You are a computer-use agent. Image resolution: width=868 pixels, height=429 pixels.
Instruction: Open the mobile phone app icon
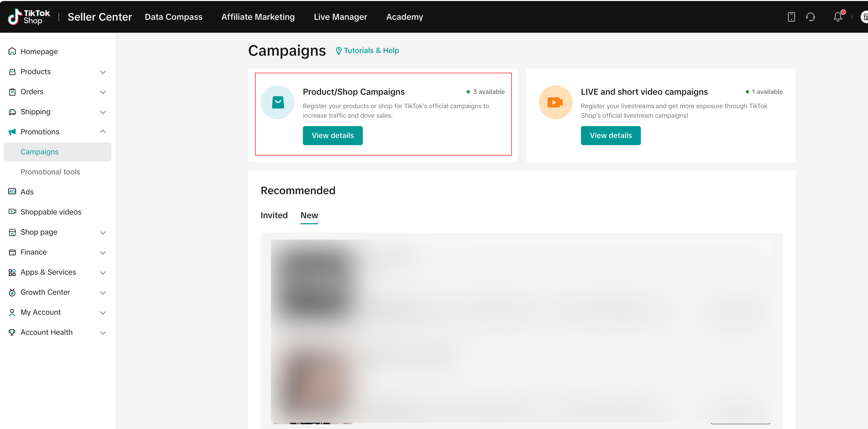[x=791, y=17]
